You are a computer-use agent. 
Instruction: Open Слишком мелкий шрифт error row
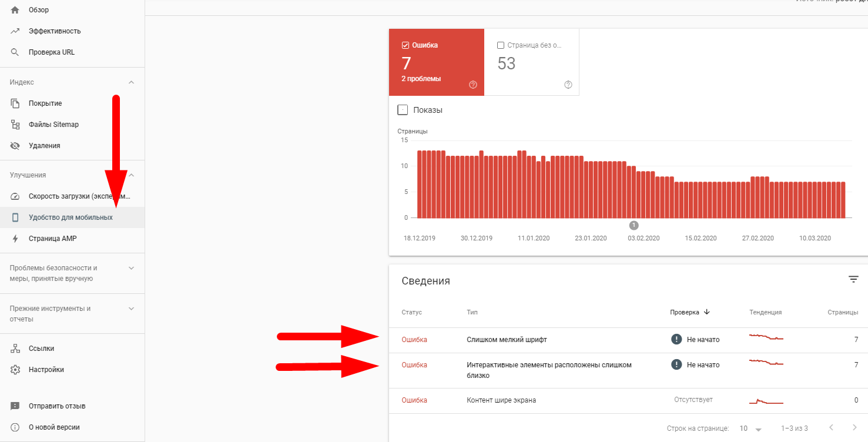click(x=628, y=340)
